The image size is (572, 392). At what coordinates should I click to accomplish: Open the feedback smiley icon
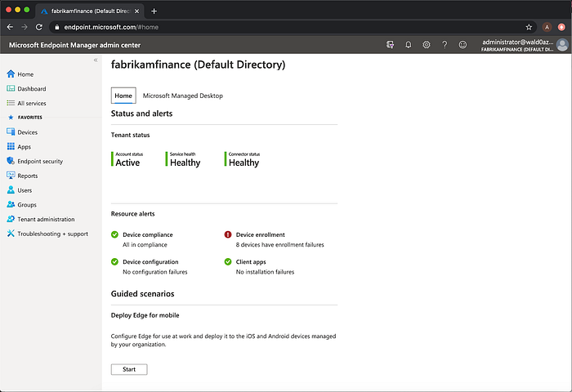(463, 45)
